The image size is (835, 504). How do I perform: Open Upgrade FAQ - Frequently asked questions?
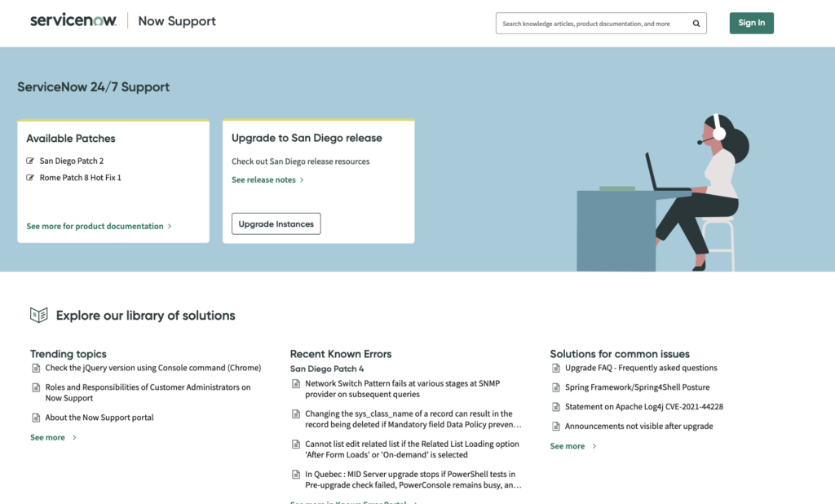coord(641,368)
